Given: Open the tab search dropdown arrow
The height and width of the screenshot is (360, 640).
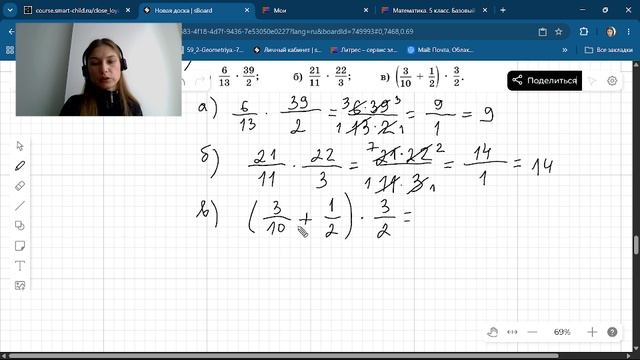Looking at the screenshot, I should click(10, 10).
